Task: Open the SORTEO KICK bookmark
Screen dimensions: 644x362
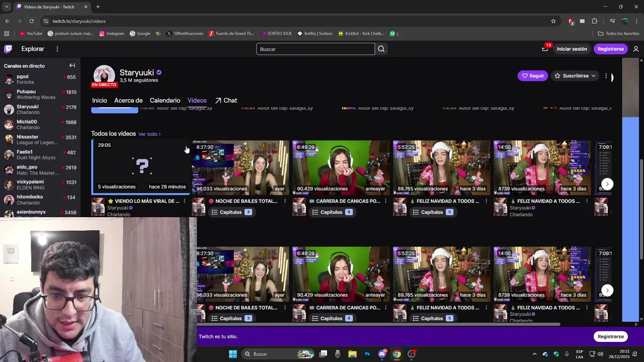Action: point(276,34)
